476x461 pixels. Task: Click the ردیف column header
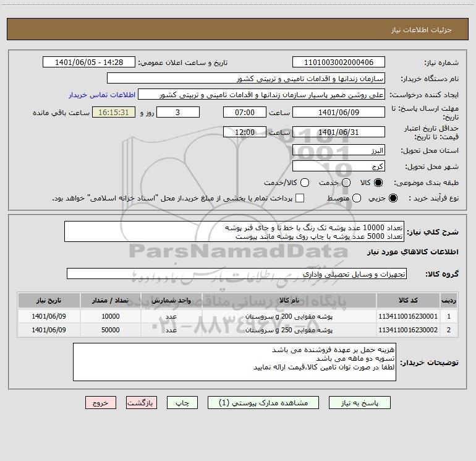pos(449,301)
